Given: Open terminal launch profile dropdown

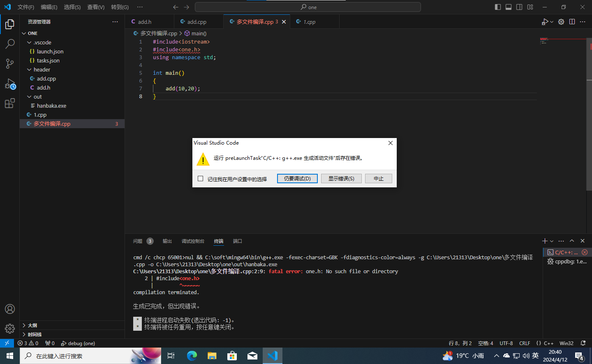Looking at the screenshot, I should pyautogui.click(x=552, y=241).
